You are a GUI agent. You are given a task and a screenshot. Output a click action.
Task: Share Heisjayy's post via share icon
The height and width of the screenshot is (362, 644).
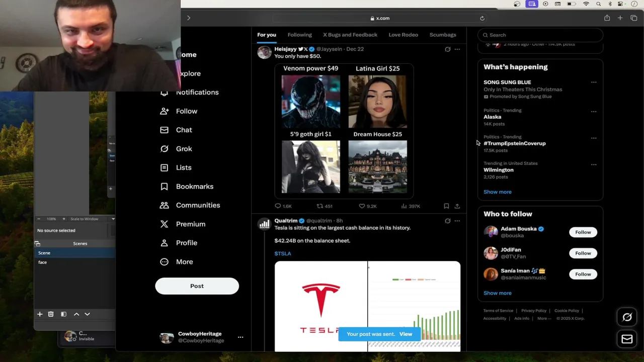click(x=457, y=206)
